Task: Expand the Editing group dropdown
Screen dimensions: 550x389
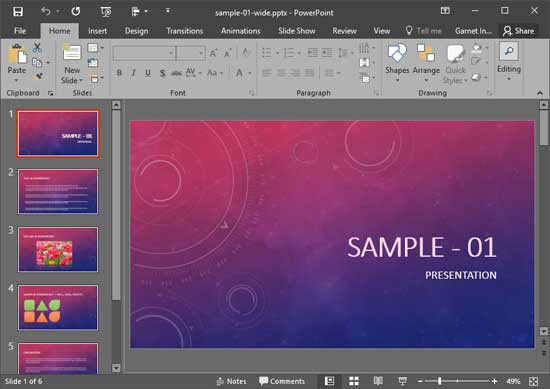Action: click(509, 79)
